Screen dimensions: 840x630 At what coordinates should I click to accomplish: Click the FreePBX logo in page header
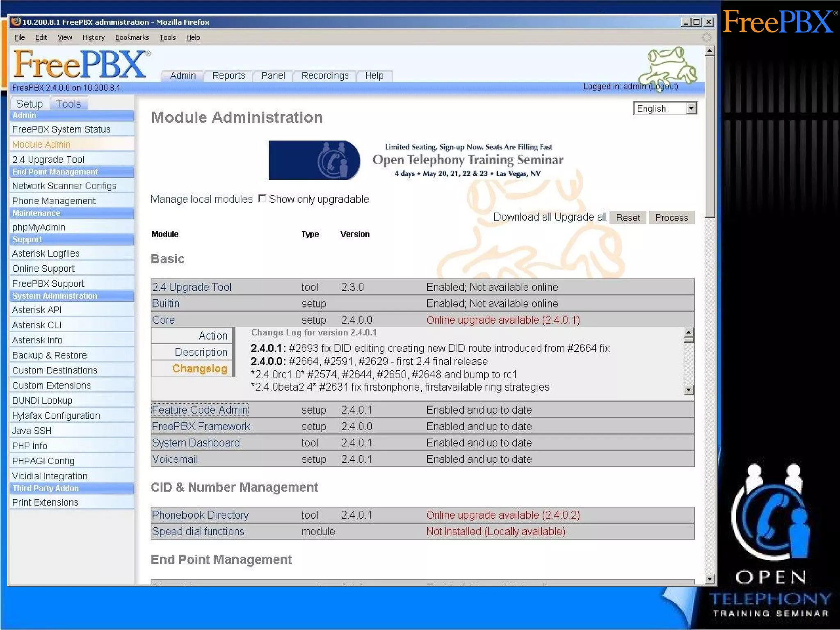coord(80,64)
